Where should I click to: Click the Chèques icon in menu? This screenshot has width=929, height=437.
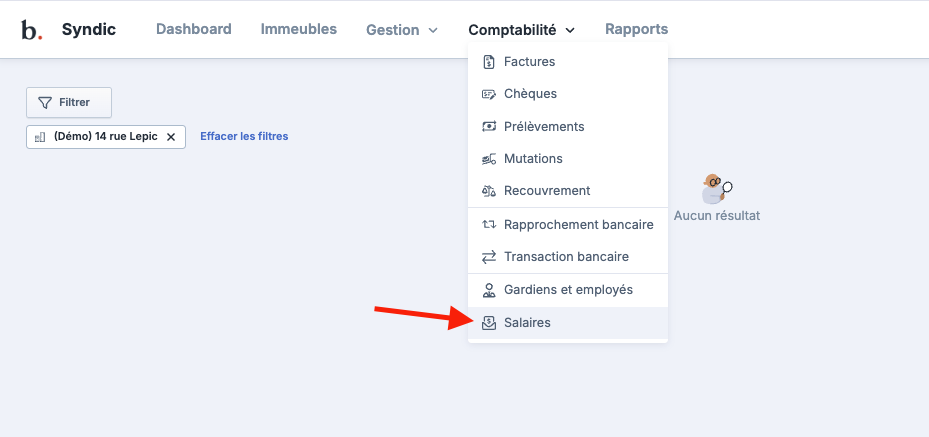tap(489, 94)
